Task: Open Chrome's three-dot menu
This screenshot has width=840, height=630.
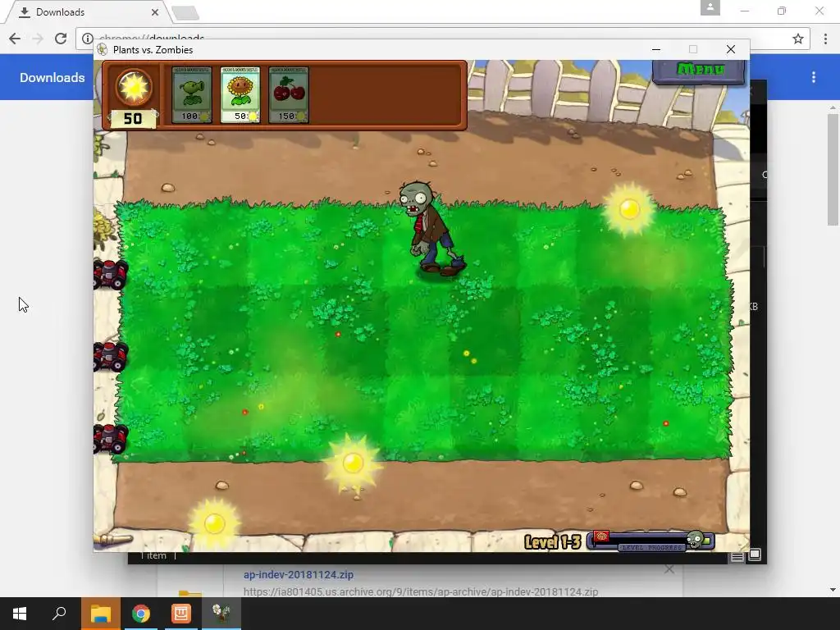Action: pyautogui.click(x=825, y=39)
